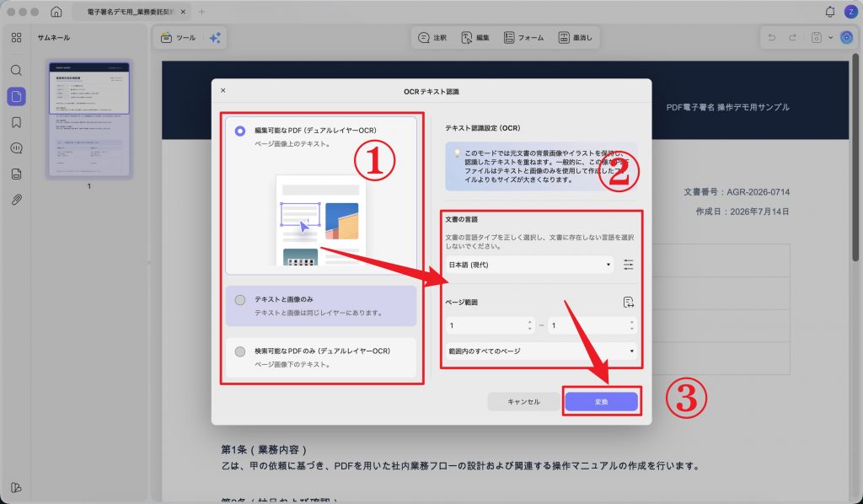The image size is (863, 504).
Task: Close the OCR dialog with X
Action: (x=222, y=90)
